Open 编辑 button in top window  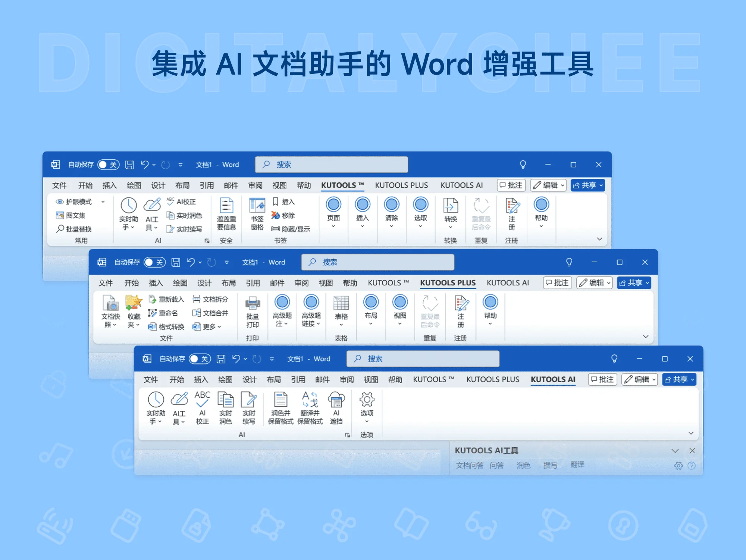click(x=548, y=185)
